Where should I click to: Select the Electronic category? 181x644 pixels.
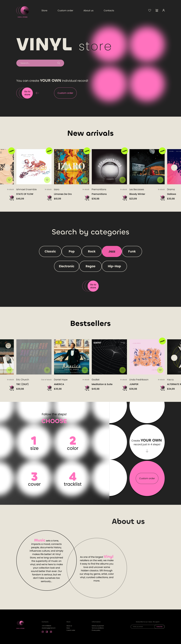click(67, 266)
